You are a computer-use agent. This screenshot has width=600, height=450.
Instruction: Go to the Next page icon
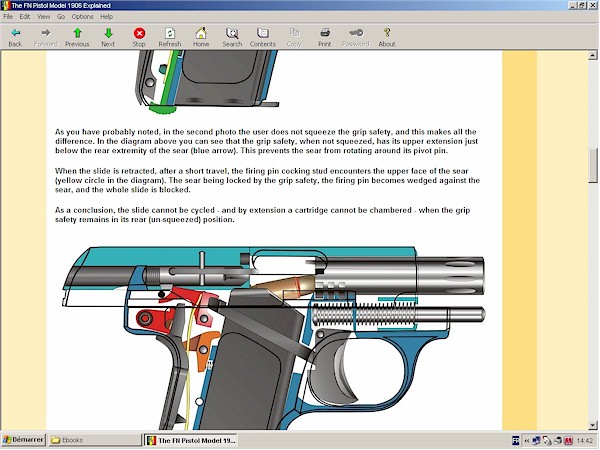coord(108,33)
